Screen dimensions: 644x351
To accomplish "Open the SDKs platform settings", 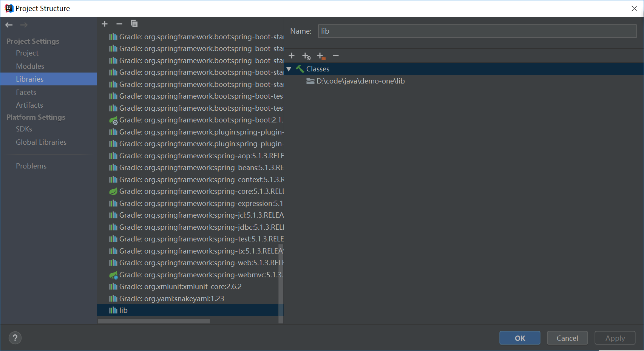I will [24, 129].
